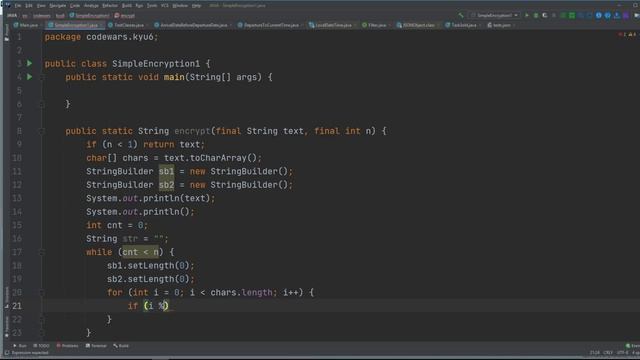Viewport: 640px width, 360px height.
Task: Open the Build tool window
Action: (121, 346)
